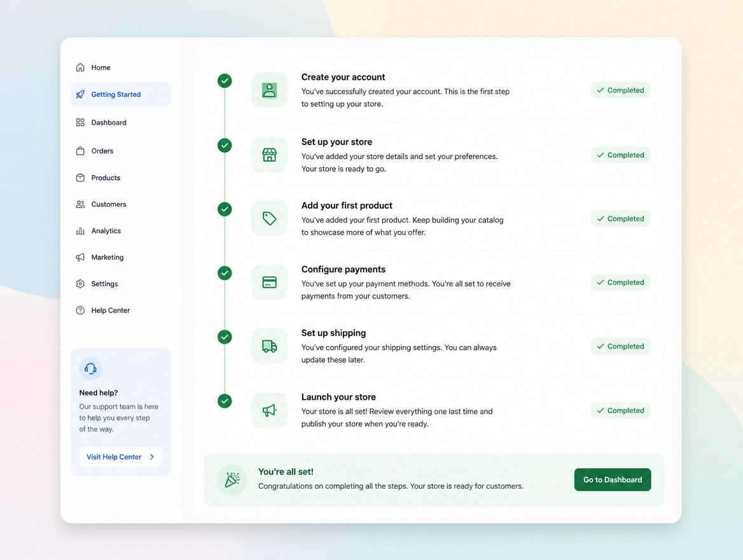743x560 pixels.
Task: Click the Launch your store heading
Action: coord(338,397)
